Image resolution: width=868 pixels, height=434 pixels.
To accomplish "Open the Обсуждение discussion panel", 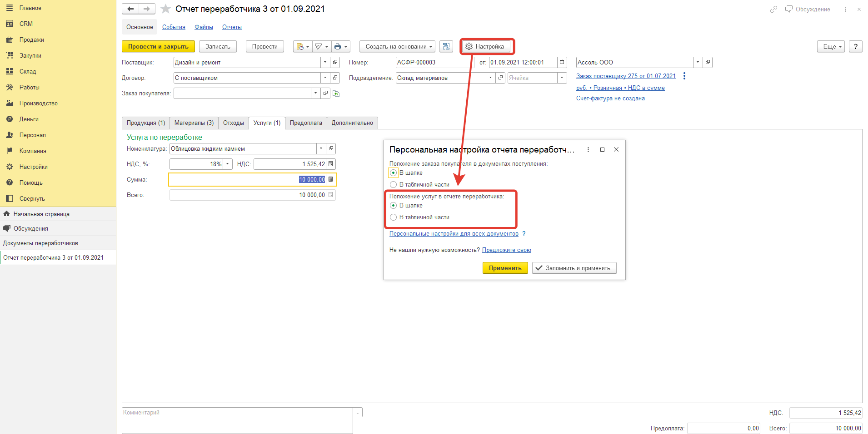I will pyautogui.click(x=808, y=9).
